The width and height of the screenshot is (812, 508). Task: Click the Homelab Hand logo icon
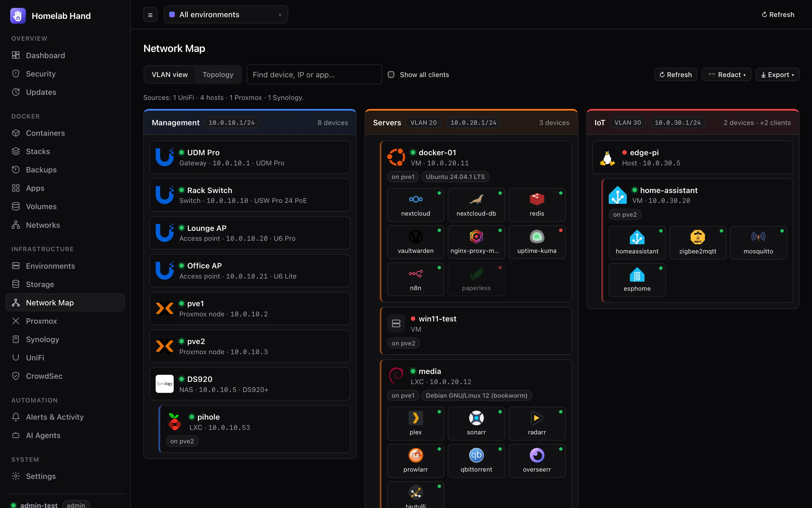point(18,16)
